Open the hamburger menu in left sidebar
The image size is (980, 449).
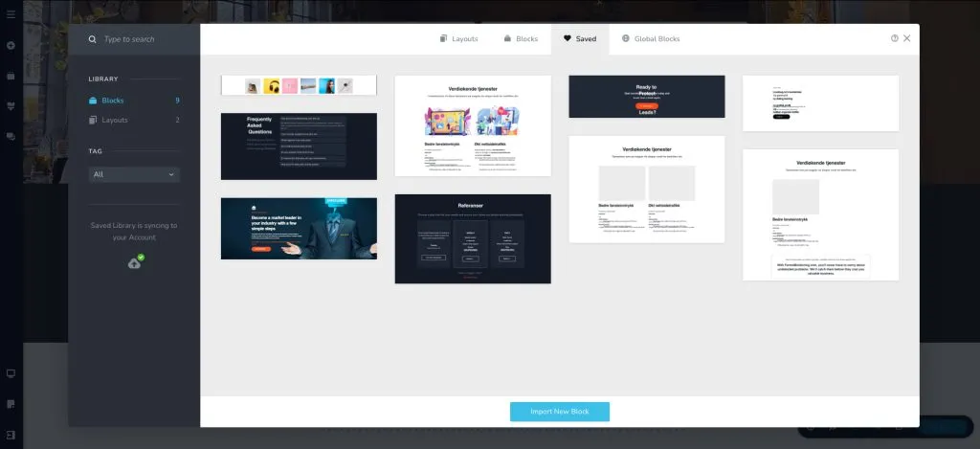click(x=11, y=14)
